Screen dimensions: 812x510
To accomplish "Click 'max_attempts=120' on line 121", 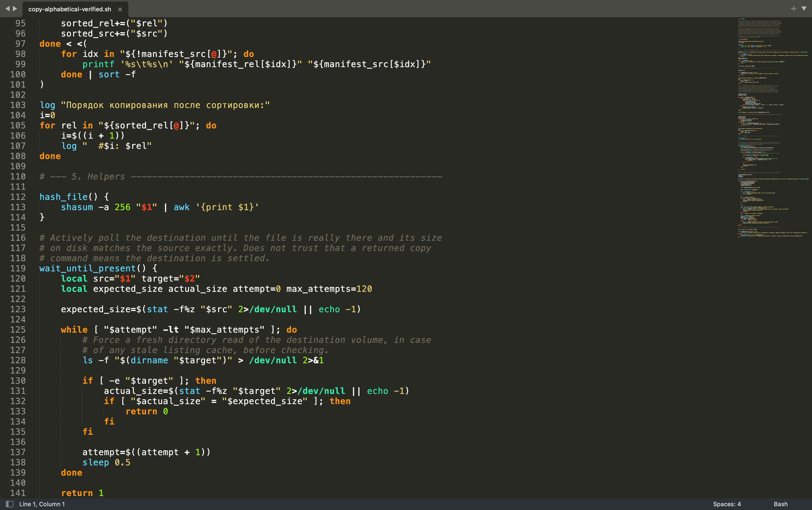I will point(329,289).
